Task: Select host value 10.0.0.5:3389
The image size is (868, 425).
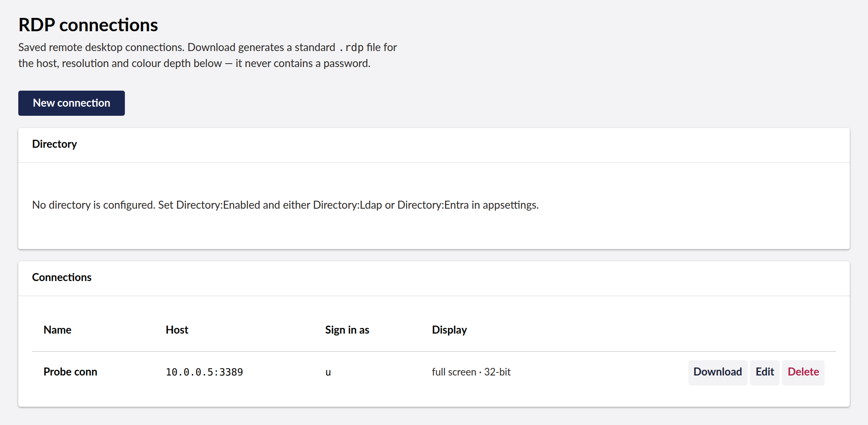Action: 204,372
